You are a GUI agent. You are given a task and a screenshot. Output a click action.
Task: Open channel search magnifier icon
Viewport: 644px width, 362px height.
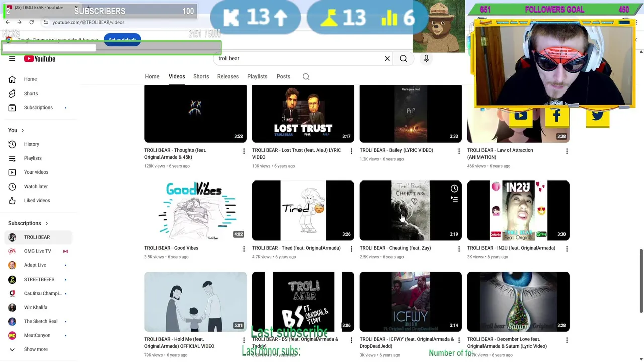tap(306, 77)
